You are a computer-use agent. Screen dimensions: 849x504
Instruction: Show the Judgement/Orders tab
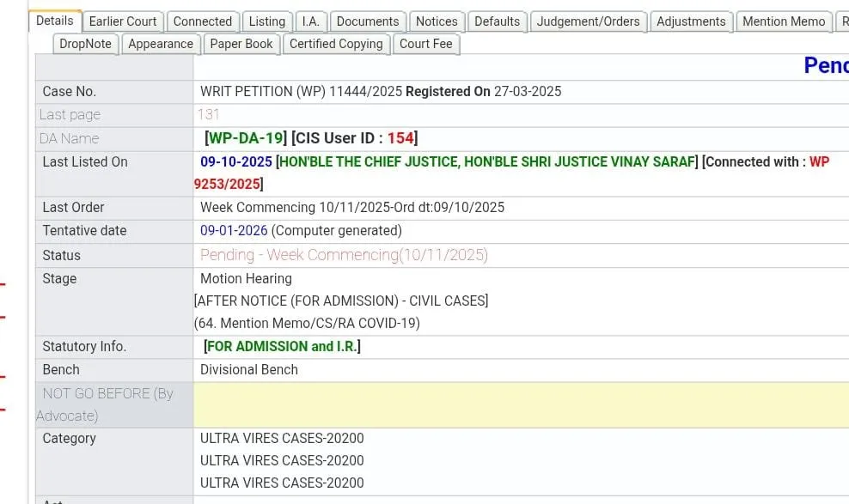pos(588,21)
